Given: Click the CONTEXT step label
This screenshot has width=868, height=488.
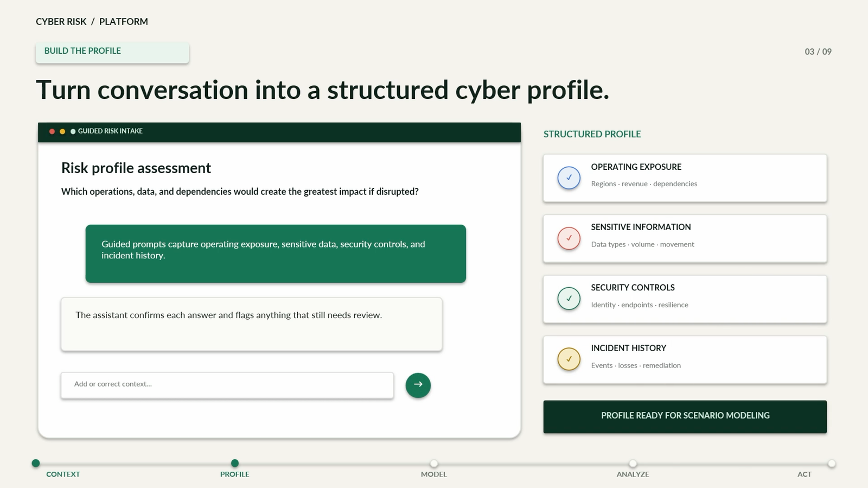Looking at the screenshot, I should (63, 474).
